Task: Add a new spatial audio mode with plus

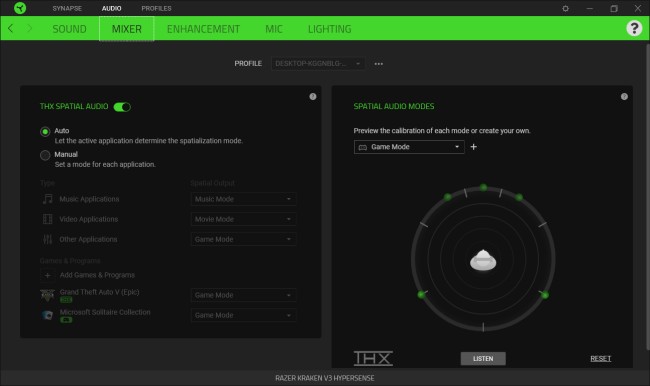Action: (x=473, y=147)
